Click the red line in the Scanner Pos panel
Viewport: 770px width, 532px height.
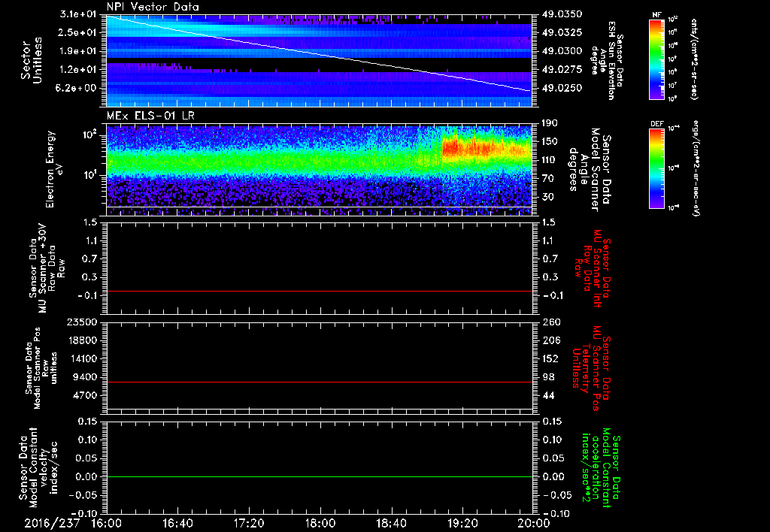click(320, 382)
